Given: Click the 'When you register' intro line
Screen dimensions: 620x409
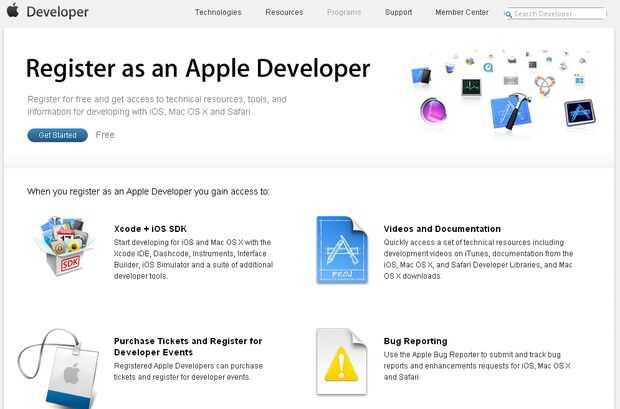Looking at the screenshot, I should click(x=148, y=191).
